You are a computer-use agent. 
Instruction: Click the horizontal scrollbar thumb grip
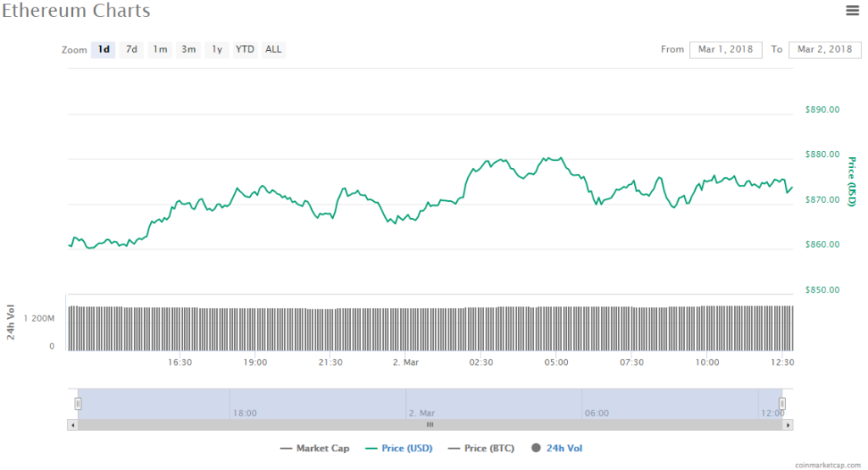pyautogui.click(x=430, y=424)
